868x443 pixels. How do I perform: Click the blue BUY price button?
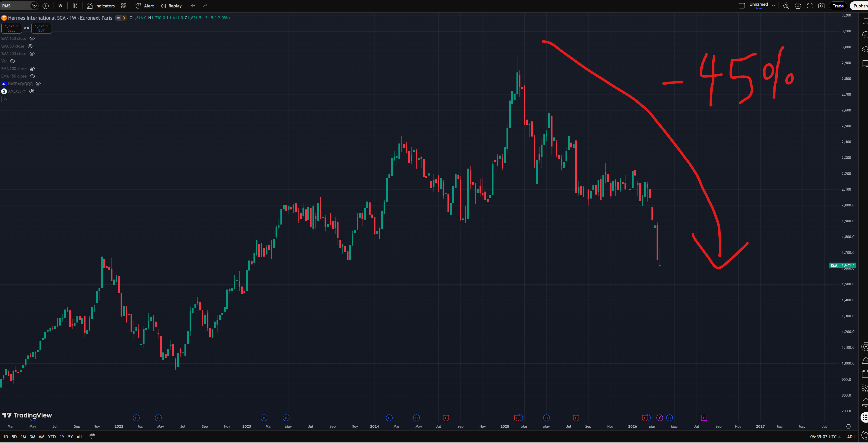pos(41,28)
